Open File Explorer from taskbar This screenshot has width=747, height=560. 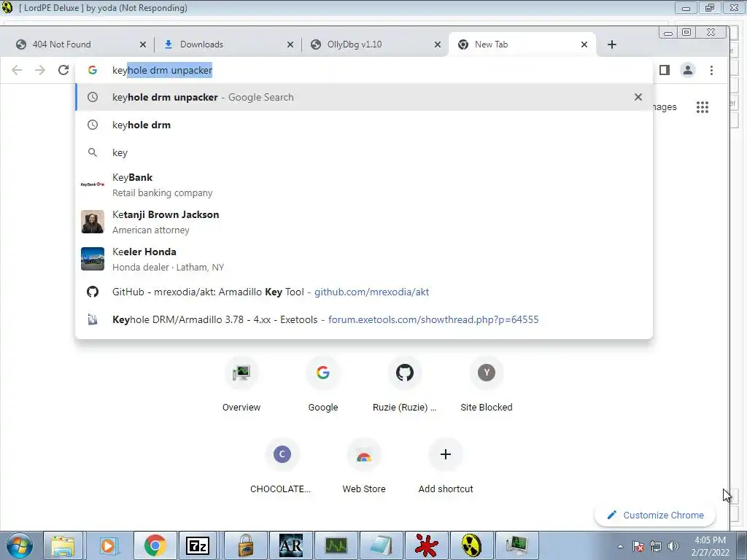click(x=63, y=545)
